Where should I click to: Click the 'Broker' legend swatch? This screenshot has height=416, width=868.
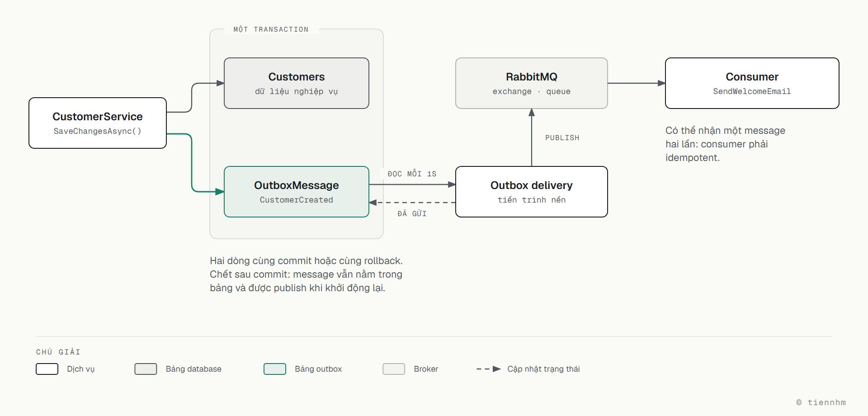[394, 369]
